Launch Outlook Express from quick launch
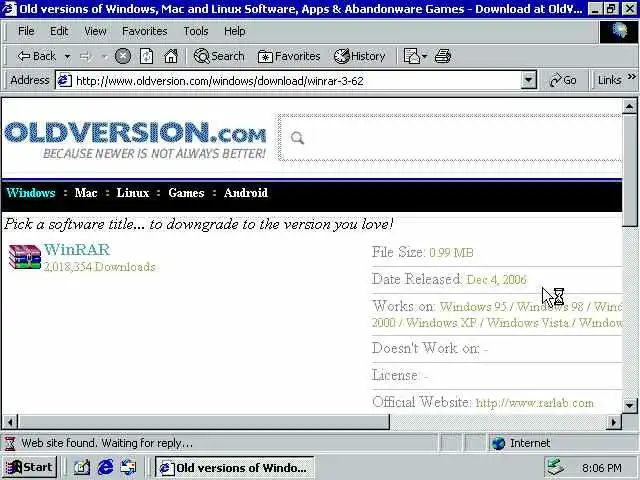The image size is (640, 480). [x=129, y=467]
